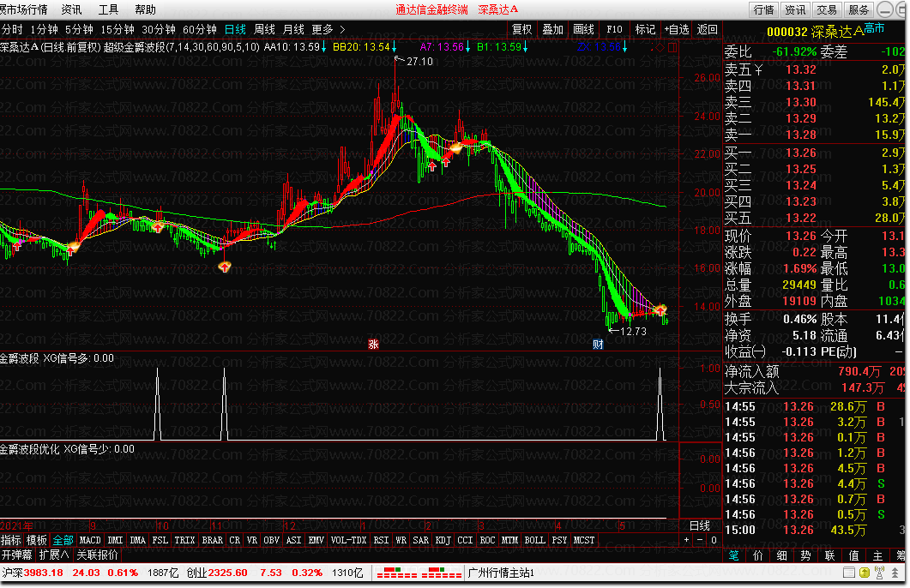Select the 日线 period tab
Screen dimensions: 910x588
(235, 30)
